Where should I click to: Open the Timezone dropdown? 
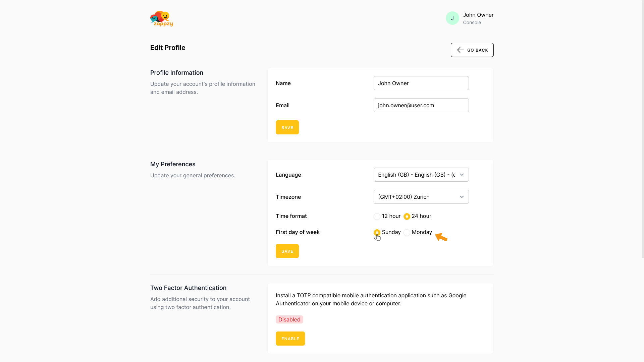416,197
